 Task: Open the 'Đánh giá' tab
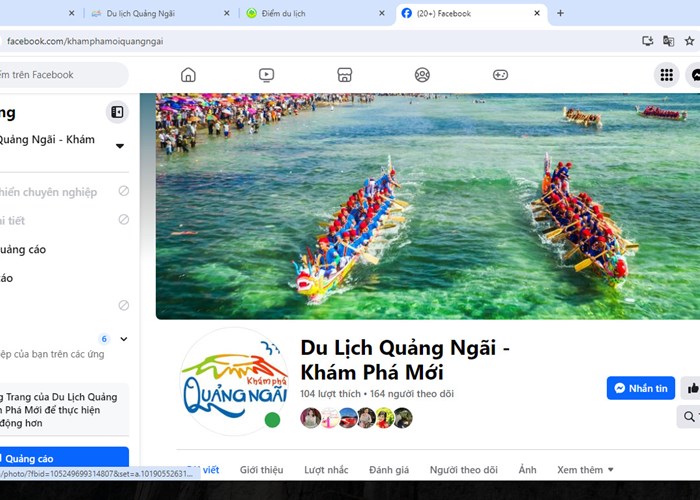pyautogui.click(x=389, y=470)
